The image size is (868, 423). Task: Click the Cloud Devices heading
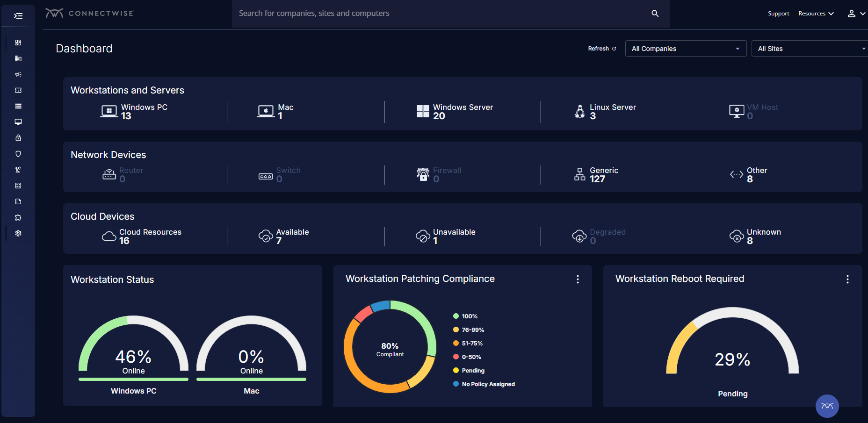(102, 216)
